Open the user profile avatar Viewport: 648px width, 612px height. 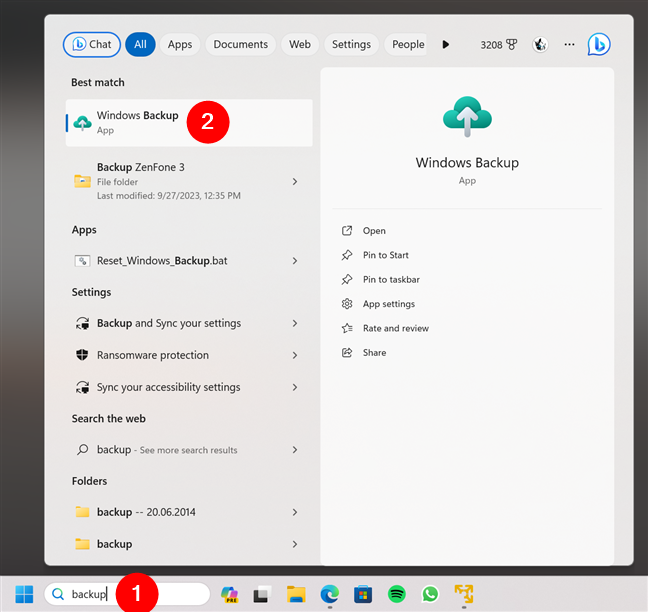click(x=540, y=44)
